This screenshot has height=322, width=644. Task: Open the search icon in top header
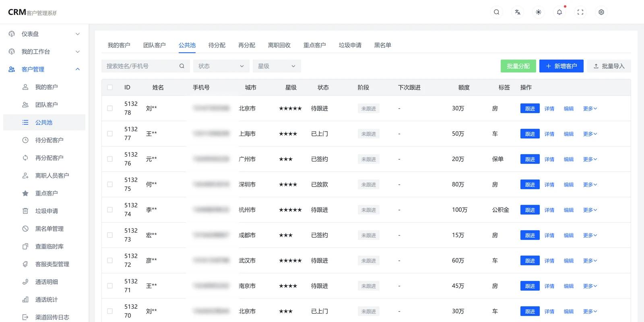coord(497,12)
